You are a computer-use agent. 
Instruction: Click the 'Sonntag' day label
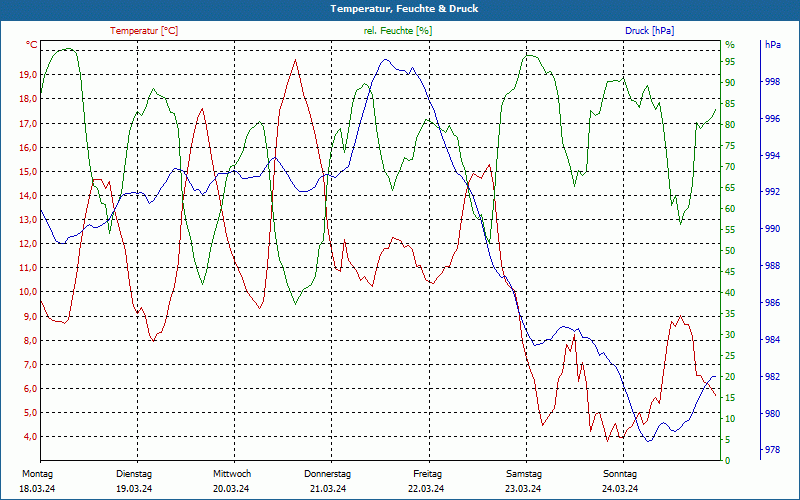(620, 474)
